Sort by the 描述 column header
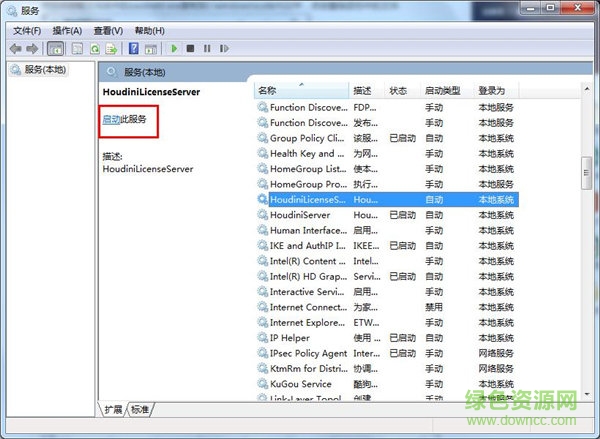 pyautogui.click(x=366, y=90)
